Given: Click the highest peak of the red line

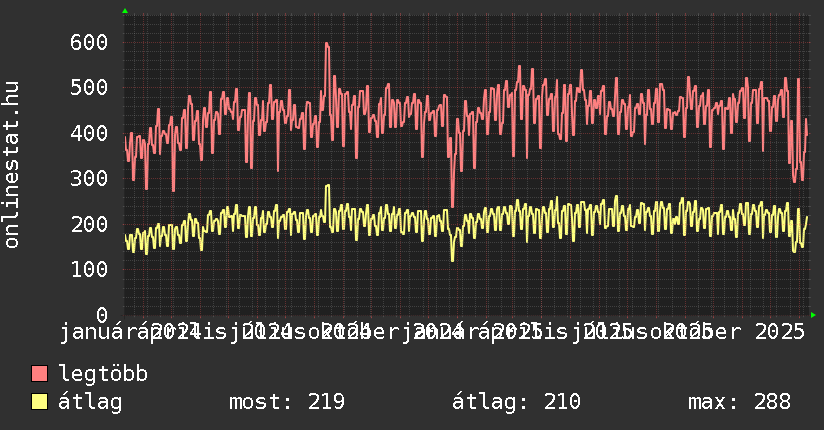Looking at the screenshot, I should pyautogui.click(x=326, y=44).
